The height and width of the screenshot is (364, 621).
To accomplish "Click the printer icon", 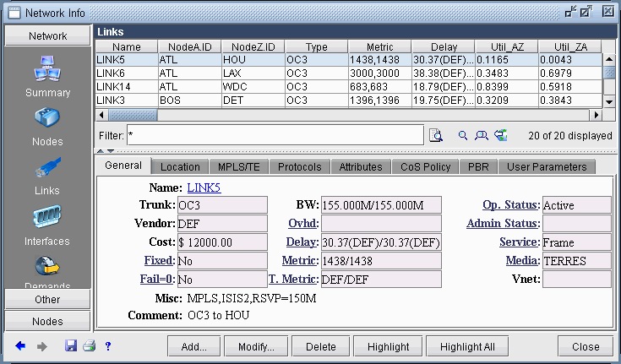I will tap(89, 346).
